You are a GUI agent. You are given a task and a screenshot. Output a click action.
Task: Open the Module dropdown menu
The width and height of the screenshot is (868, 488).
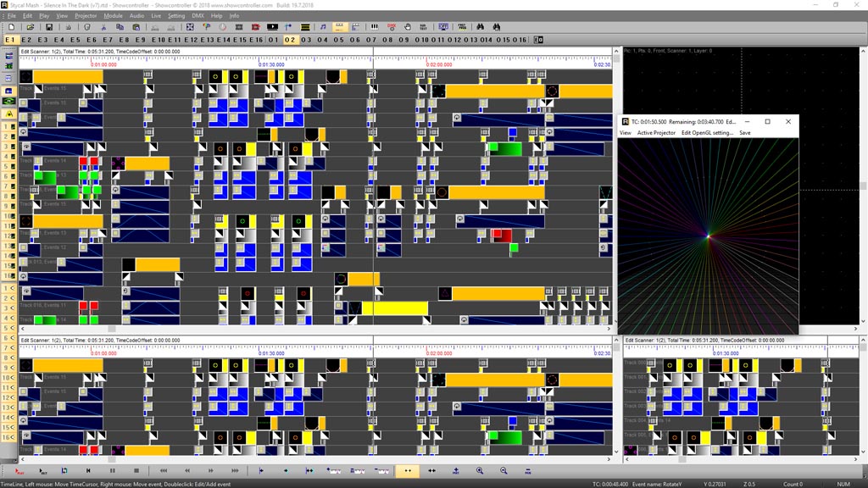[113, 14]
